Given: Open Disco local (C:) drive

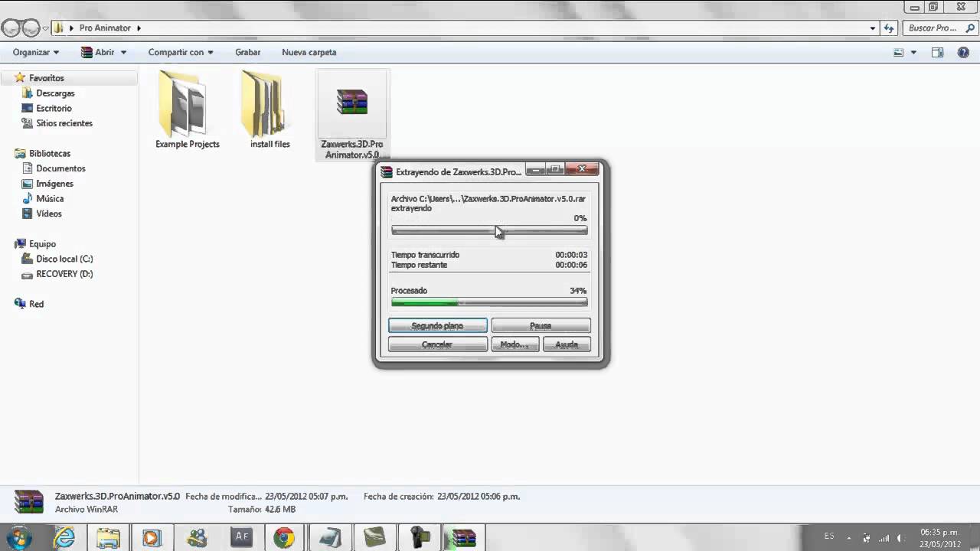Looking at the screenshot, I should (x=64, y=259).
